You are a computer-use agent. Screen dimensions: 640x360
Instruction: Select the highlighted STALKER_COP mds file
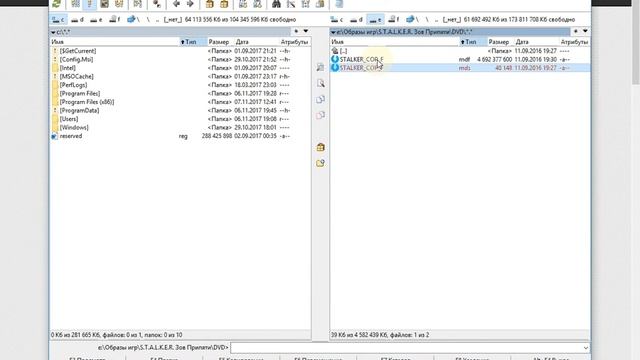(x=460, y=68)
